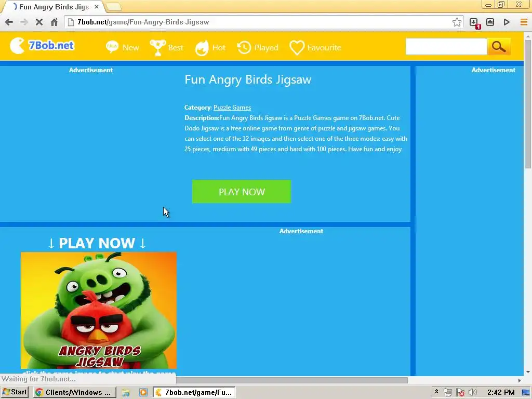Click the Angry Birds Jigsaw game thumbnail

[99, 310]
